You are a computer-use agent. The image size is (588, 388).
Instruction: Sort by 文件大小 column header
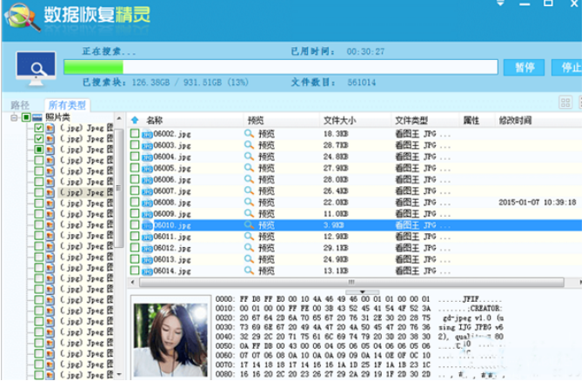tap(339, 120)
